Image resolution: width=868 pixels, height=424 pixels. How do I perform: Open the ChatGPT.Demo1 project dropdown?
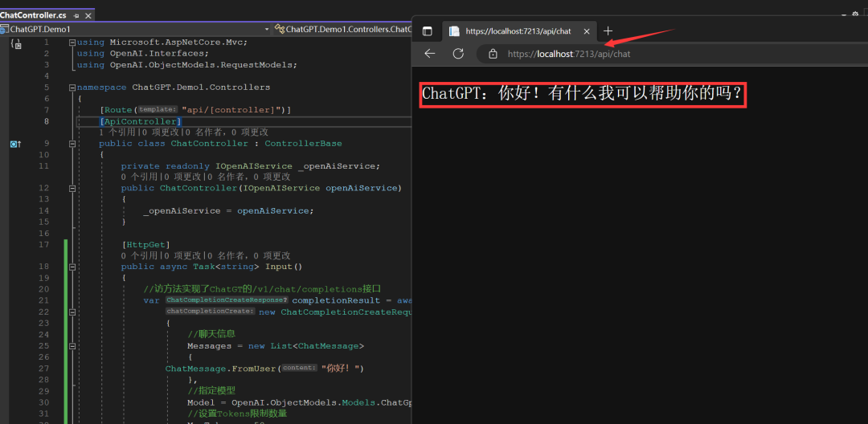[135, 29]
